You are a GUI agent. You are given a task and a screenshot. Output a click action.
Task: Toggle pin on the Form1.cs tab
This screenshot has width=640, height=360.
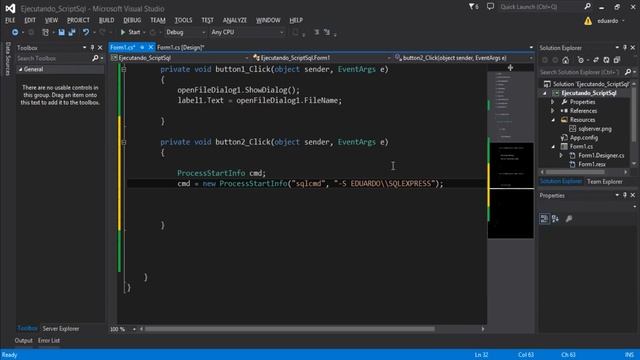(x=142, y=47)
